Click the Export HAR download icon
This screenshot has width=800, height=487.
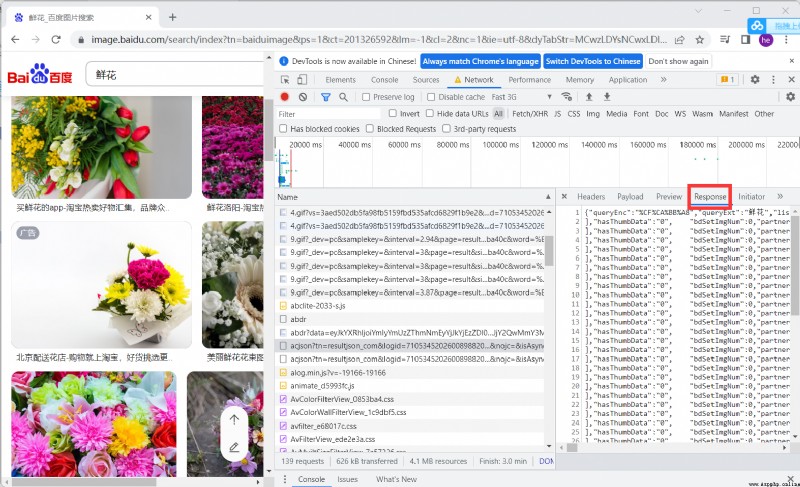(607, 96)
